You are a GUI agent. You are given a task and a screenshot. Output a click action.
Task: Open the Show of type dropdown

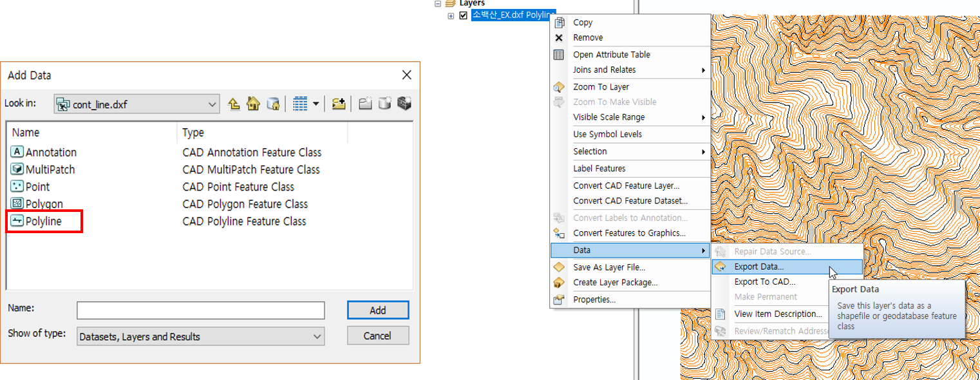pyautogui.click(x=201, y=336)
